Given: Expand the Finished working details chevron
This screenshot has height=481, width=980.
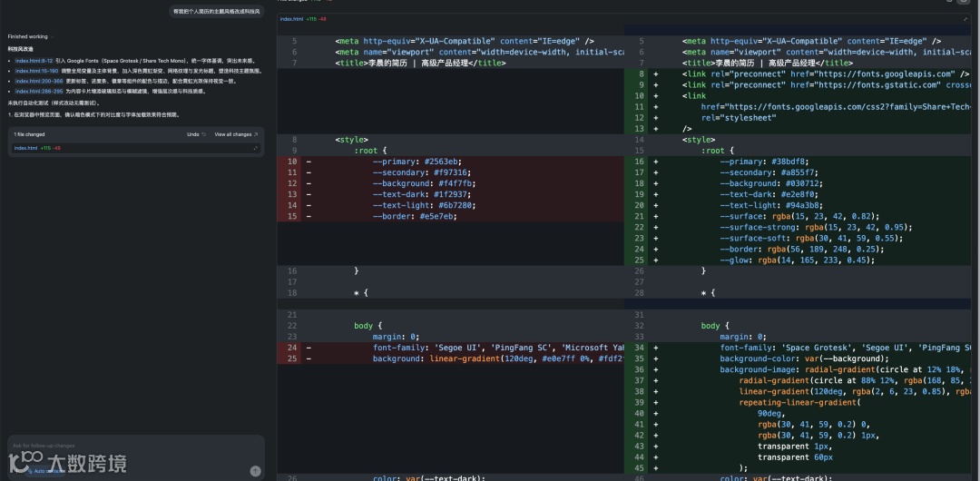Looking at the screenshot, I should [53, 37].
